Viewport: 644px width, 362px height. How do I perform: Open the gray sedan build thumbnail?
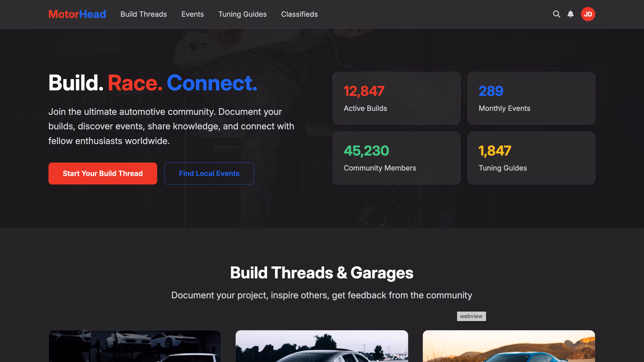click(321, 346)
